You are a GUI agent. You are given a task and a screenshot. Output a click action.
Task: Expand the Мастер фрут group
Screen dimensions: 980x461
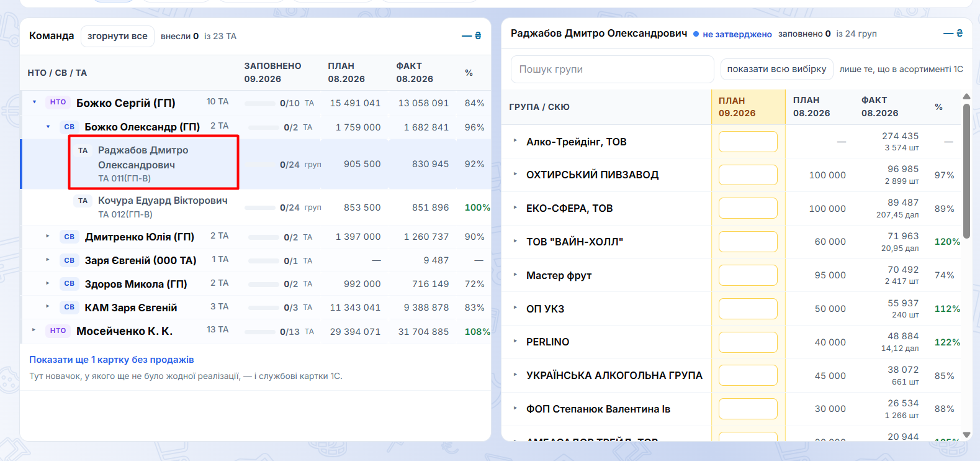point(515,275)
